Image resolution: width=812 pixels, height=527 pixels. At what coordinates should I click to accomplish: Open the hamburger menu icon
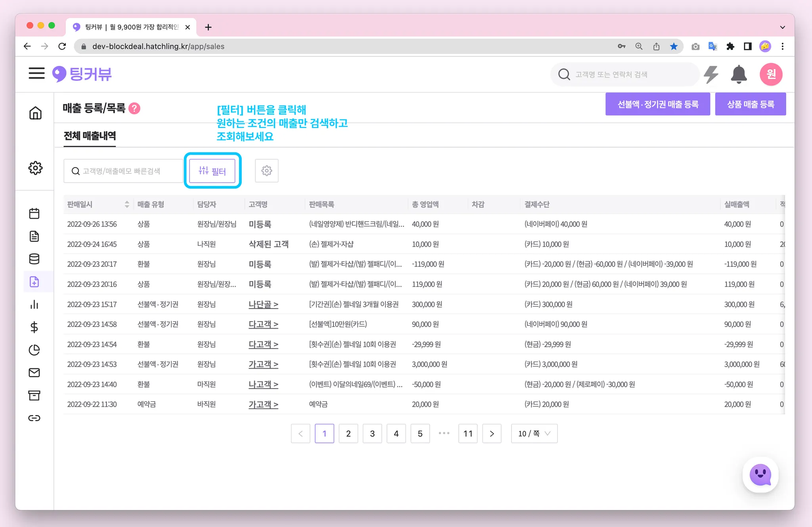(x=36, y=73)
